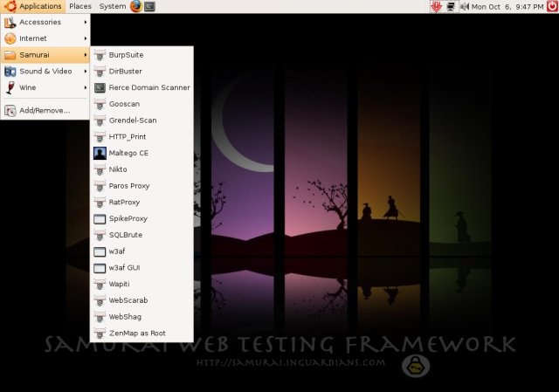Click the HTTP_Print entry icon
This screenshot has width=559, height=392.
click(100, 137)
